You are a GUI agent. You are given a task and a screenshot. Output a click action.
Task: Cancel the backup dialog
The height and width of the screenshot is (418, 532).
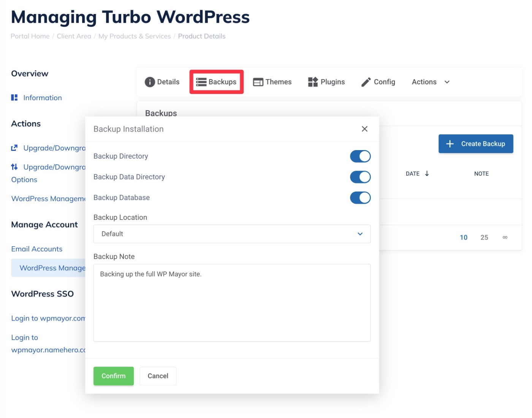(x=158, y=376)
